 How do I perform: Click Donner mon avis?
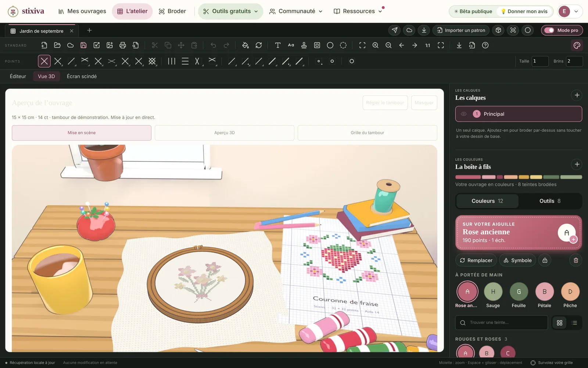524,11
